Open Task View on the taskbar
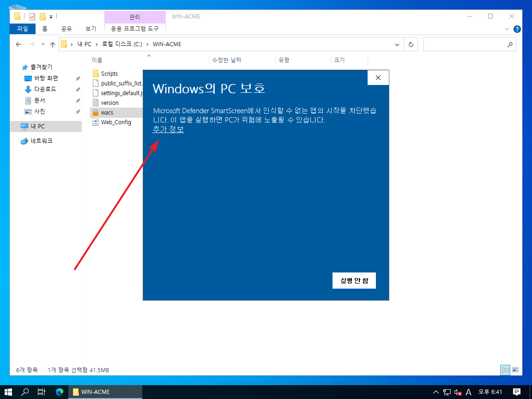532x399 pixels. pyautogui.click(x=42, y=392)
